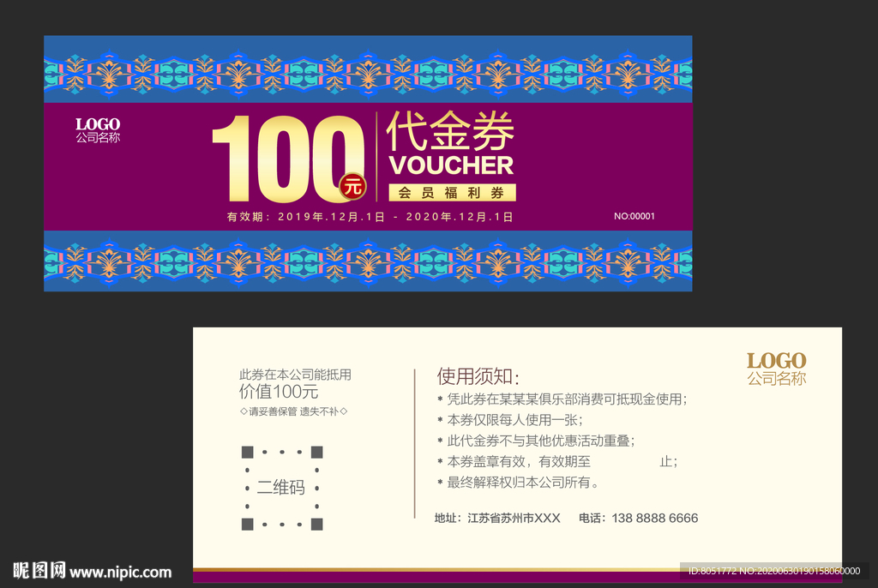
Task: Click the white 公司名称 under the front-card logo
Action: tap(98, 138)
